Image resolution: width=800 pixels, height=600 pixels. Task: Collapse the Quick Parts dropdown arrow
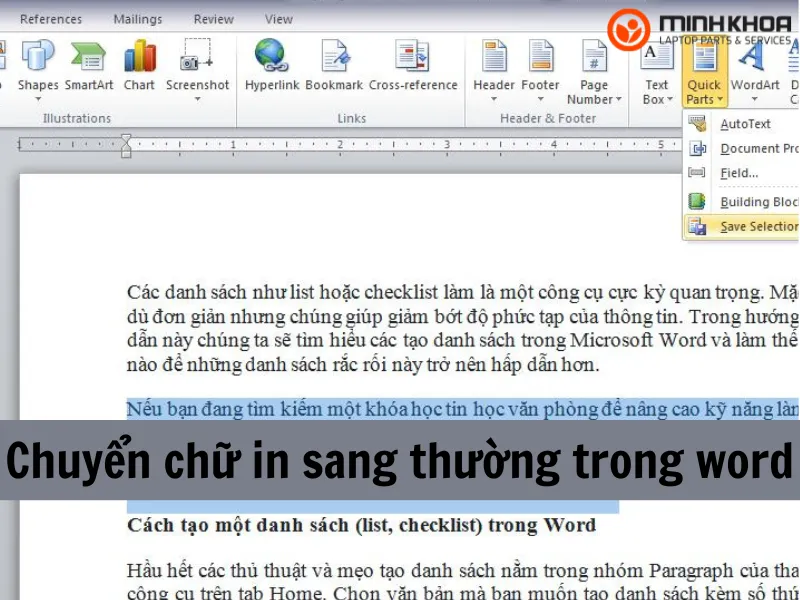[720, 99]
